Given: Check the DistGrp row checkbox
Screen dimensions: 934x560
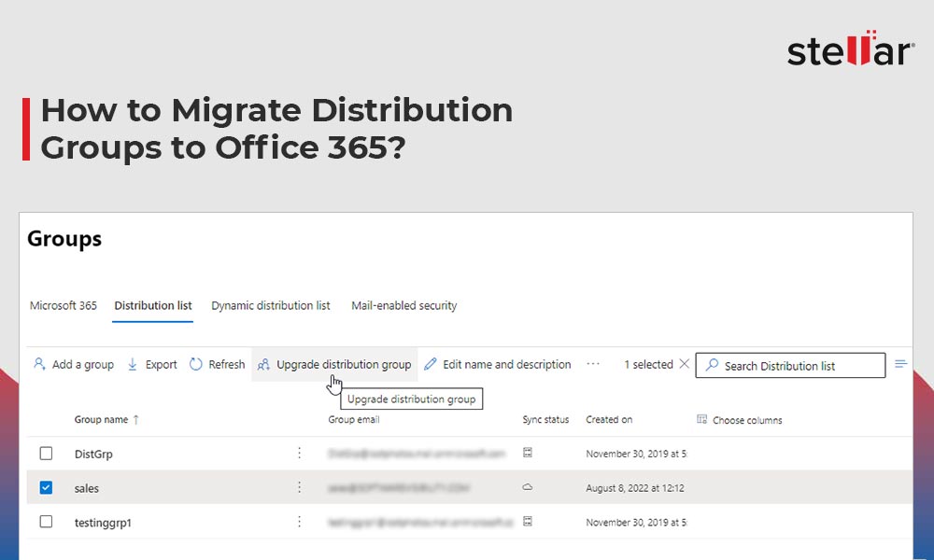Looking at the screenshot, I should coord(46,454).
